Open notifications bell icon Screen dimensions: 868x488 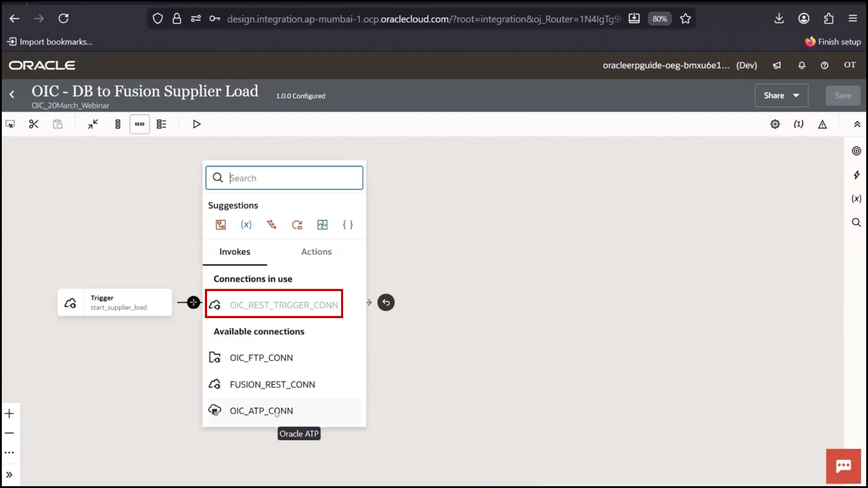802,65
